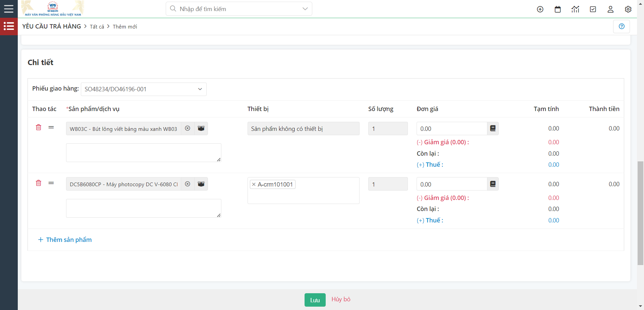Image resolution: width=644 pixels, height=310 pixels.
Task: Click the description textarea under DC5B6080CP
Action: tap(144, 208)
